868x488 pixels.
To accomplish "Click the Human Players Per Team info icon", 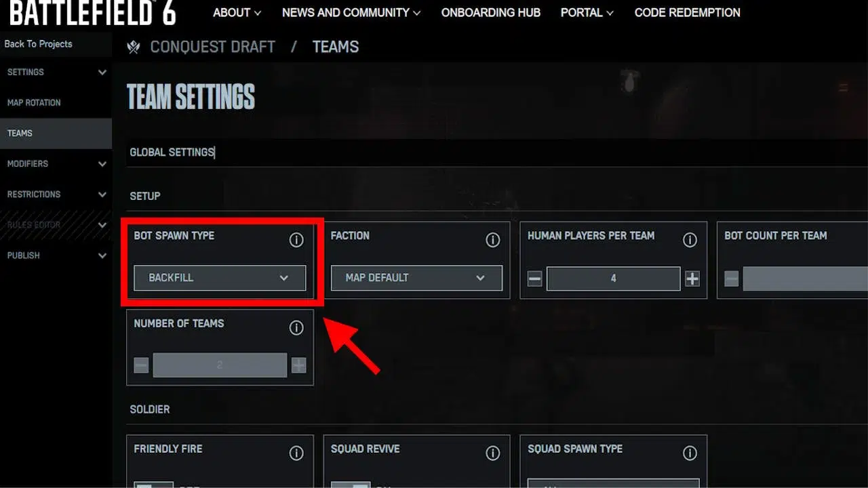I will [690, 240].
